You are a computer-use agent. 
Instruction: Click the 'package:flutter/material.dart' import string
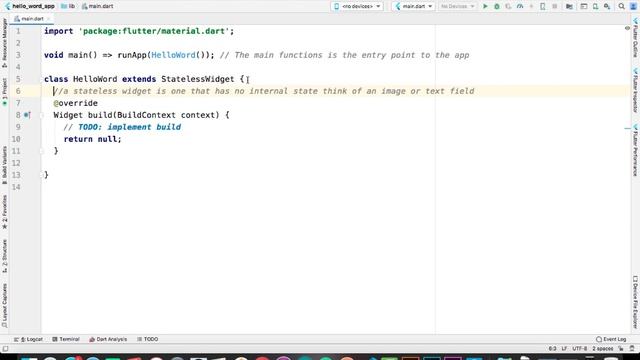(x=154, y=31)
